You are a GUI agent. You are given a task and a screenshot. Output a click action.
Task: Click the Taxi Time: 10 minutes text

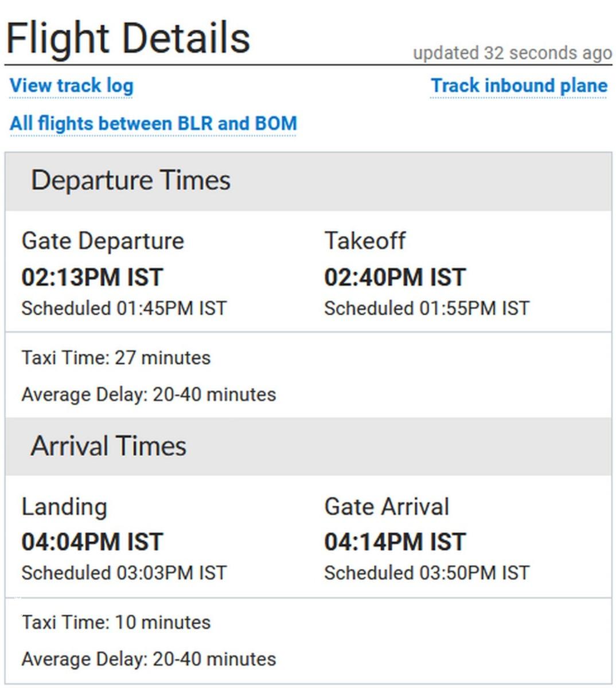pyautogui.click(x=116, y=622)
